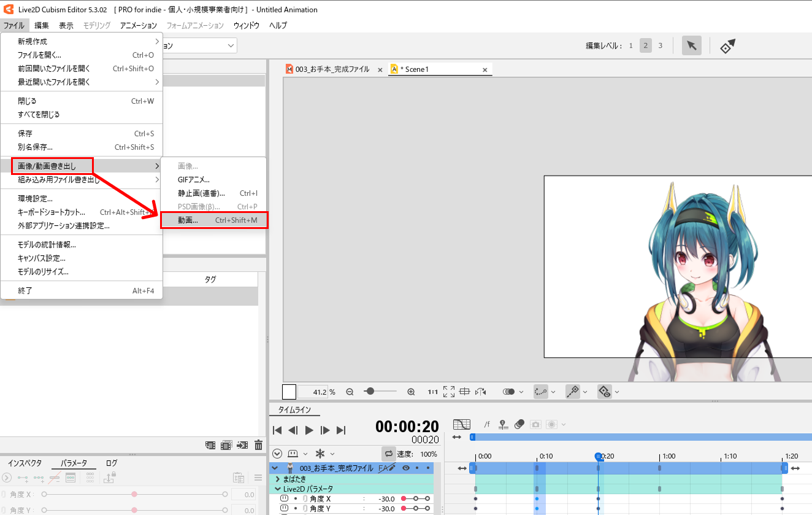The image size is (812, 515).
Task: Click 環境設定... menu entry
Action: (82, 198)
